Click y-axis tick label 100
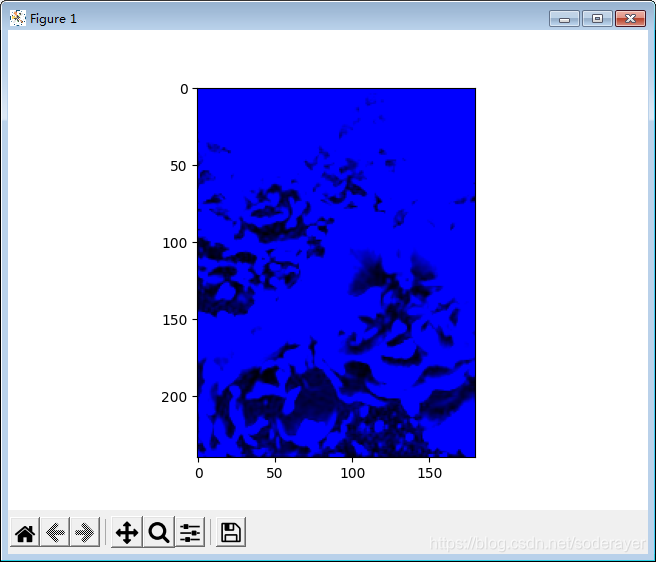The width and height of the screenshot is (656, 562). [x=174, y=243]
